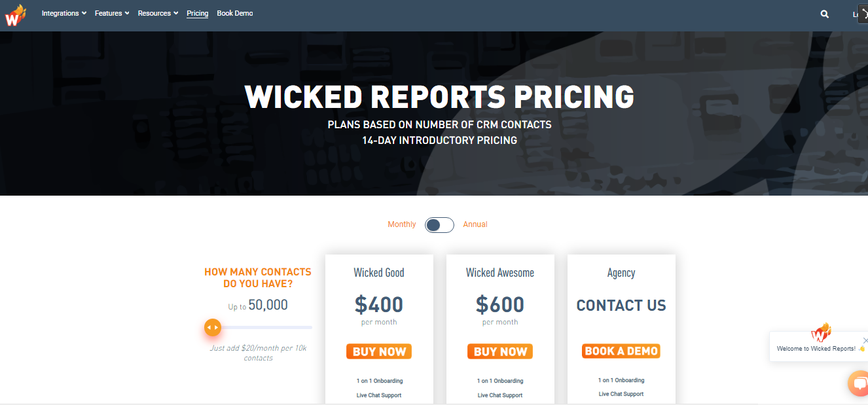Image resolution: width=868 pixels, height=405 pixels.
Task: Click the Wicked Reports logo in the welcome popup
Action: (821, 332)
